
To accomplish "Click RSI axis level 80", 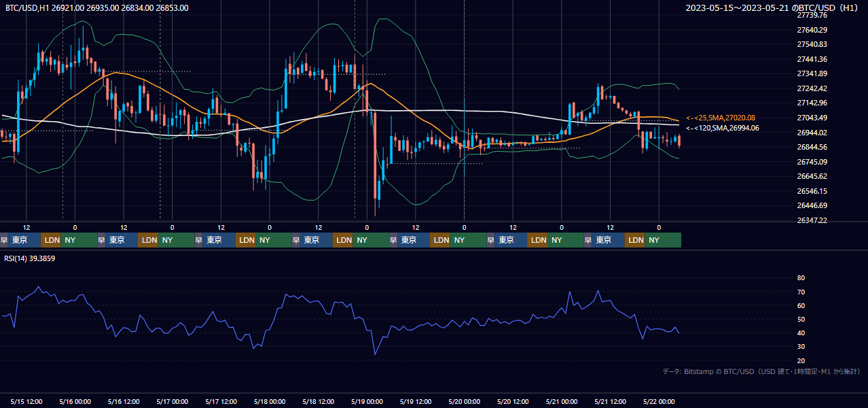I will pos(801,278).
